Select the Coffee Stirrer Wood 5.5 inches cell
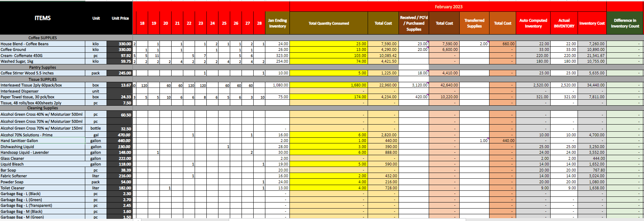 (x=43, y=73)
